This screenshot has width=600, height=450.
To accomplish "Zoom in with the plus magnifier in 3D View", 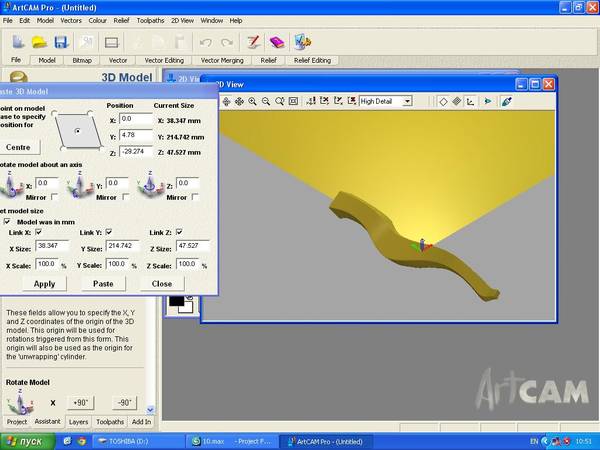I will [x=252, y=101].
